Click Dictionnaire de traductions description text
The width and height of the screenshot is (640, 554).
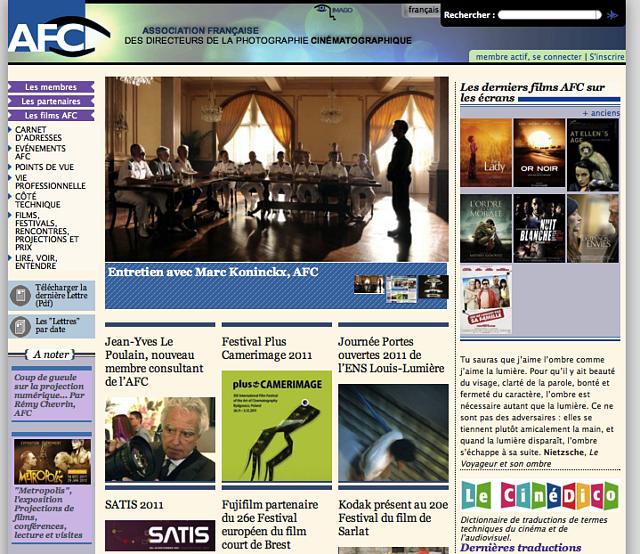(533, 529)
